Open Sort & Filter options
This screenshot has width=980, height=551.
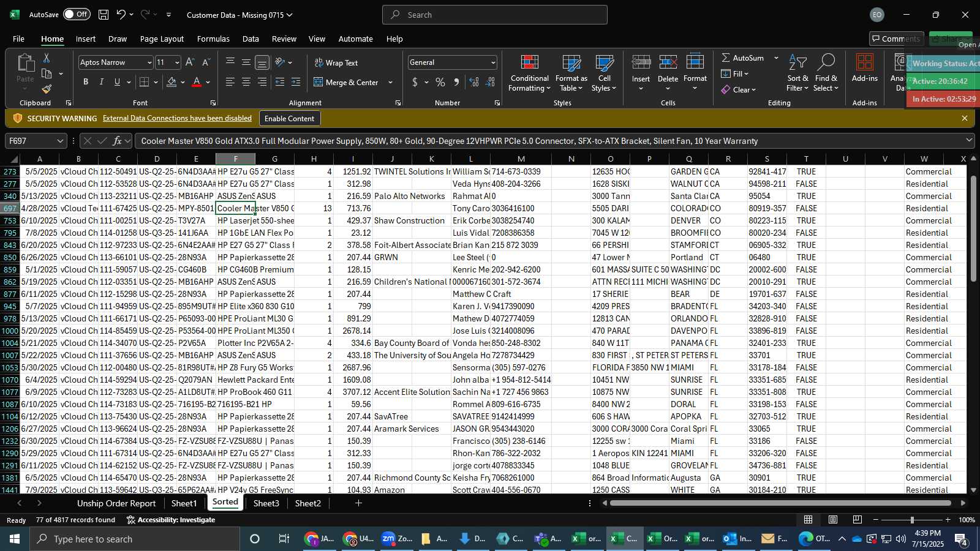pos(797,73)
